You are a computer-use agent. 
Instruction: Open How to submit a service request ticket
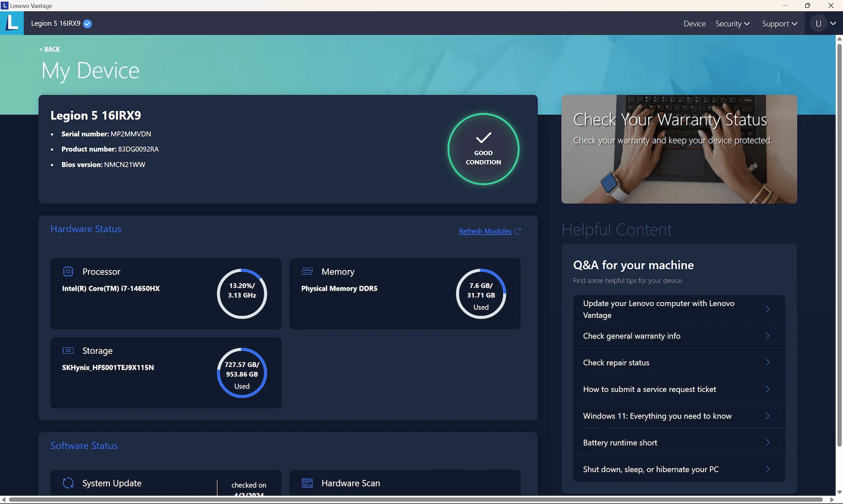(679, 389)
